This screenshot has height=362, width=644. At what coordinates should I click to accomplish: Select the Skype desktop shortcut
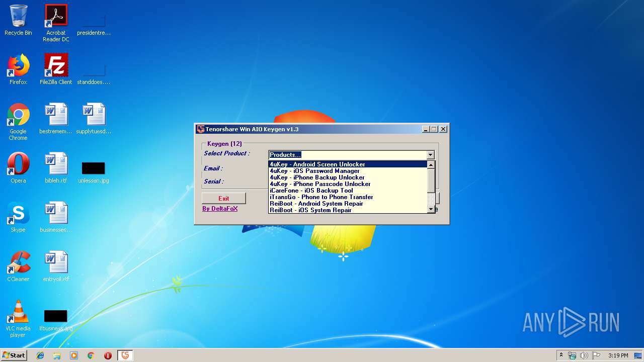[18, 217]
